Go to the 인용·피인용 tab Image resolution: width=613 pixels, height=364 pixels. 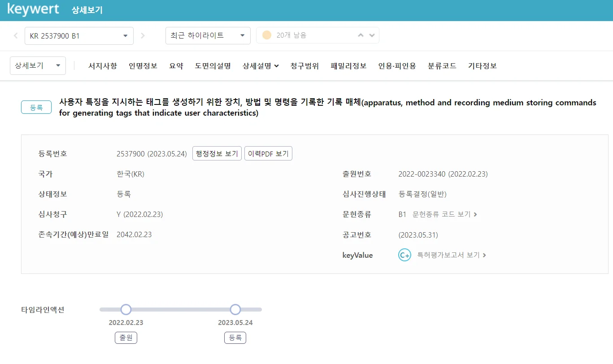pyautogui.click(x=397, y=66)
